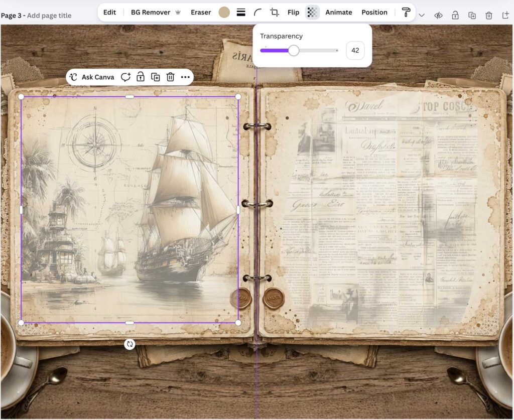Click the ship illustration image
This screenshot has height=420, width=514.
pos(130,210)
